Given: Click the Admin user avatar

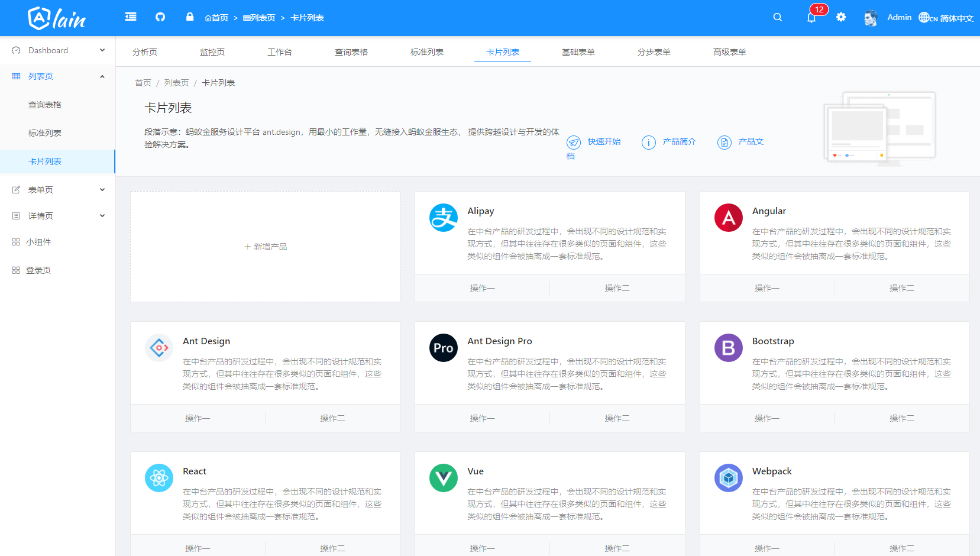Looking at the screenshot, I should [x=870, y=18].
